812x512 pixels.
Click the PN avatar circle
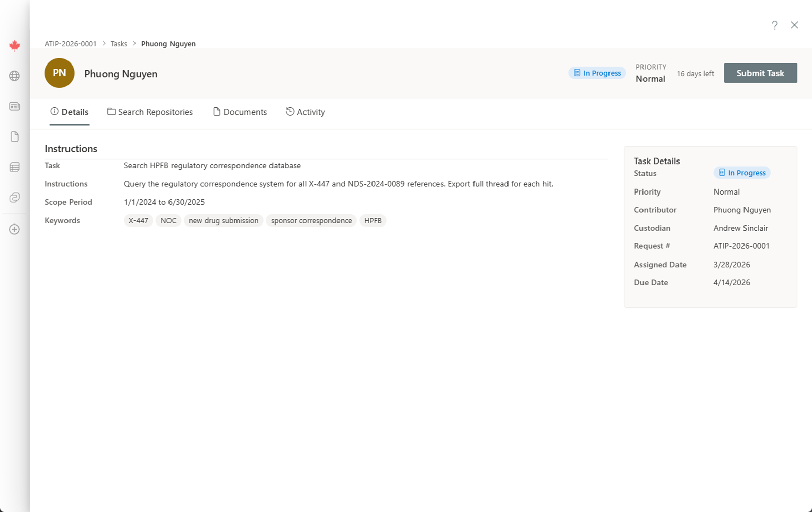pos(59,73)
